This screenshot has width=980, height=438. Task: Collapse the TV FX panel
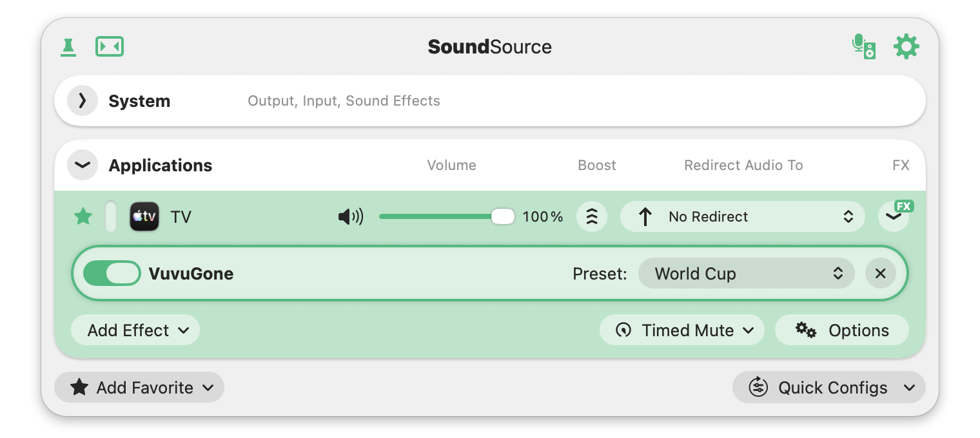point(894,216)
